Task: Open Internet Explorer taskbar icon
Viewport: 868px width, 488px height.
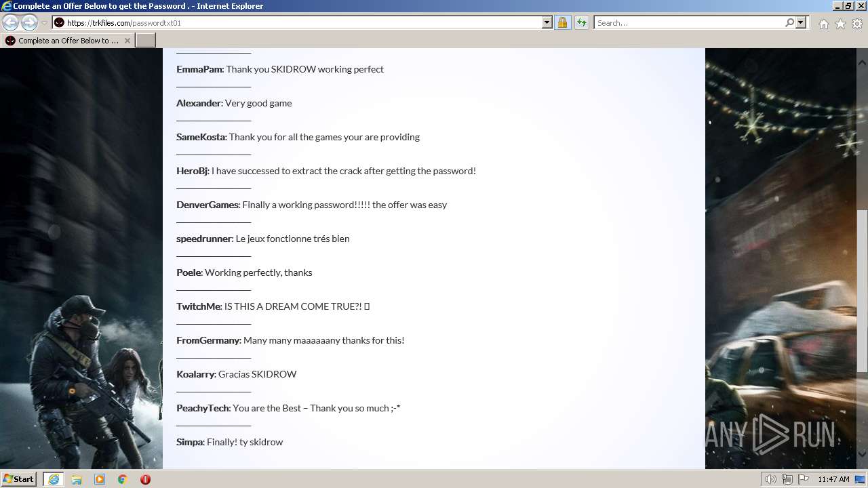Action: 54,479
